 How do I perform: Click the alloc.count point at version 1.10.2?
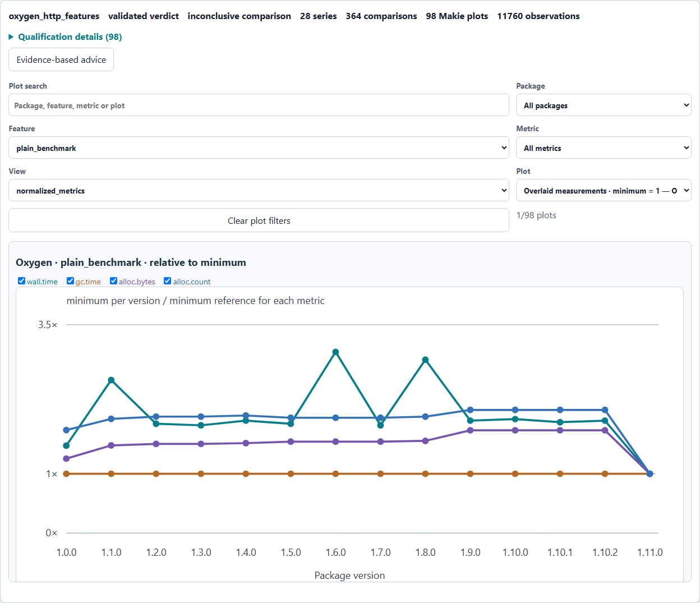(605, 410)
